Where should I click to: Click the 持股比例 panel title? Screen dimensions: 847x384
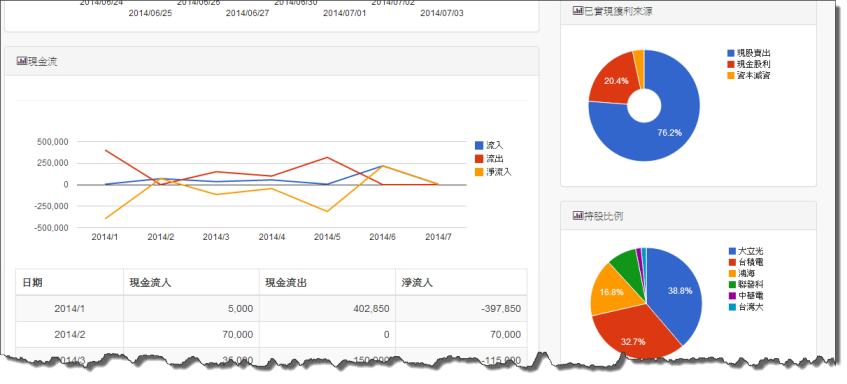pyautogui.click(x=603, y=216)
